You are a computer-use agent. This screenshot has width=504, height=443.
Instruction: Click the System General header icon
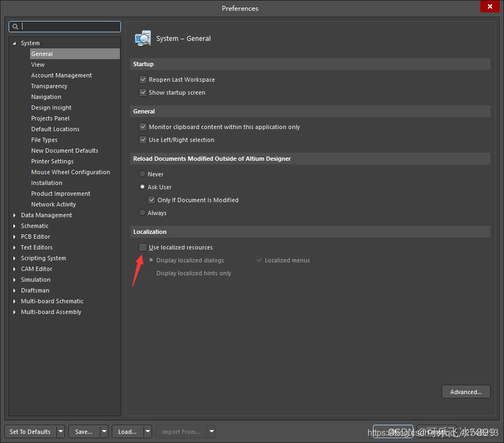[x=143, y=38]
